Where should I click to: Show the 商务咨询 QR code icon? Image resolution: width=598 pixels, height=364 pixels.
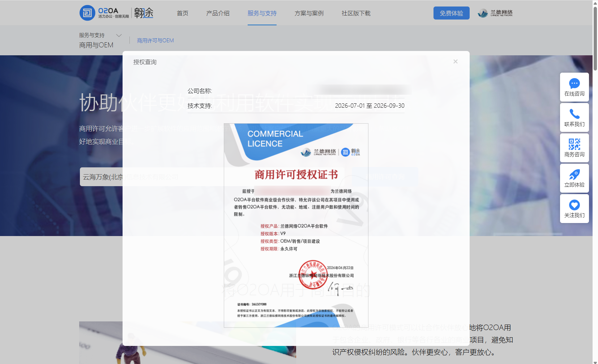point(574,144)
